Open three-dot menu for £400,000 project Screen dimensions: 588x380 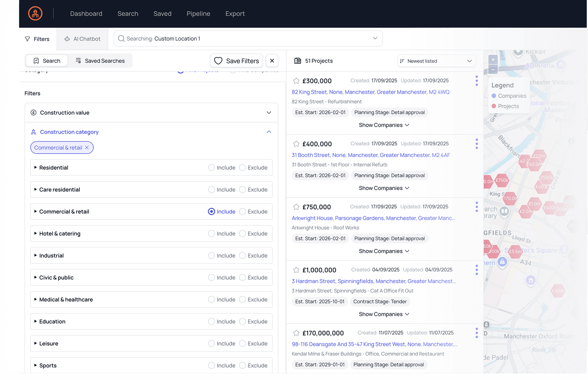coord(477,144)
